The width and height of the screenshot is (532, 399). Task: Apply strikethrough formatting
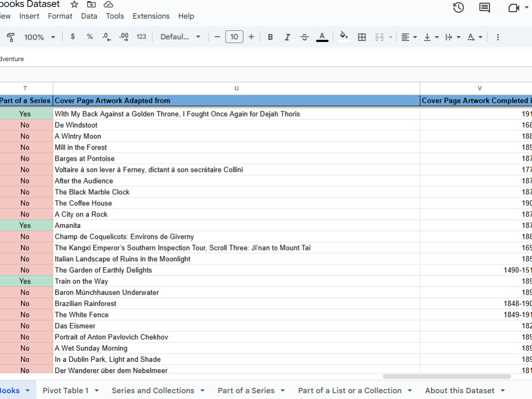[x=304, y=37]
